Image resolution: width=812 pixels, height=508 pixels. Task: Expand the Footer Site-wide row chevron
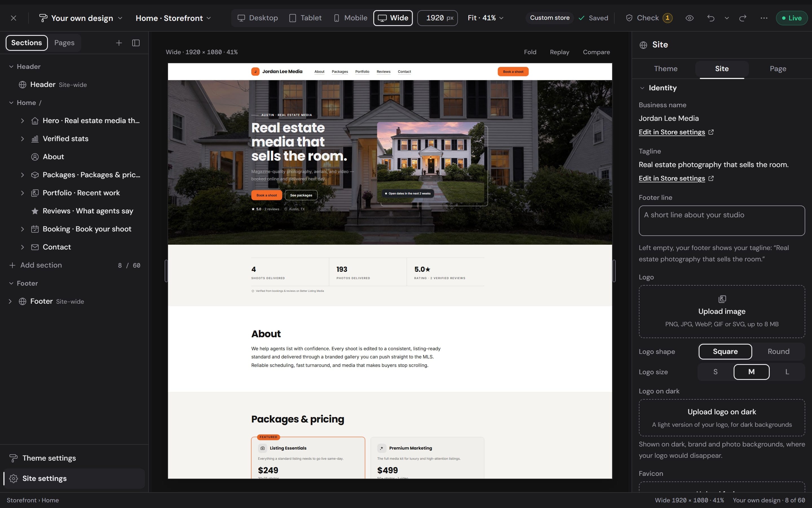[10, 302]
